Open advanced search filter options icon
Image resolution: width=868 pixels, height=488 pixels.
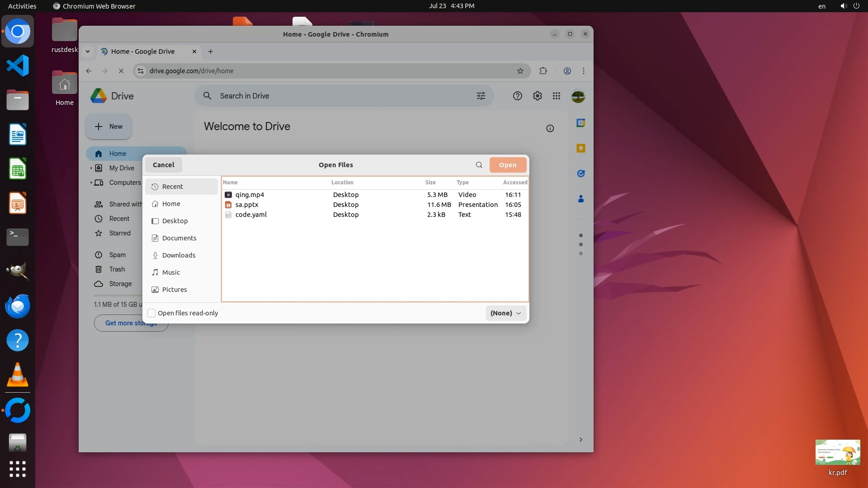click(481, 96)
